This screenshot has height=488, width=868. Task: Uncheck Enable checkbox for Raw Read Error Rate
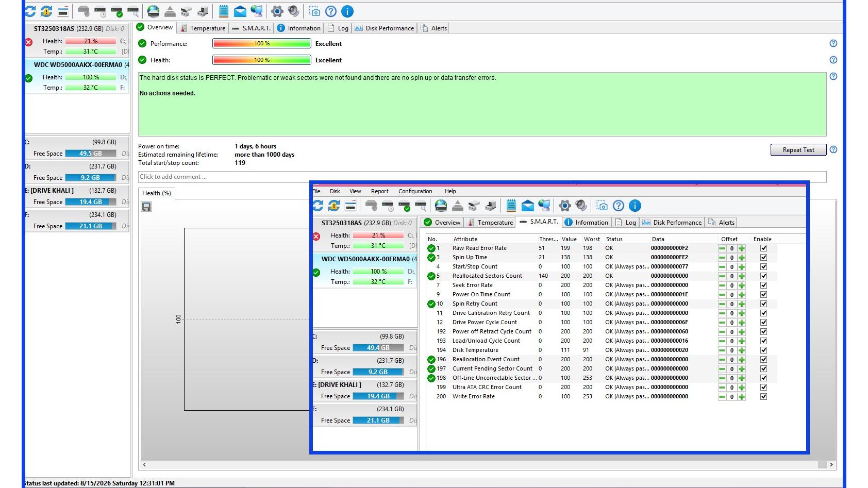pos(763,248)
